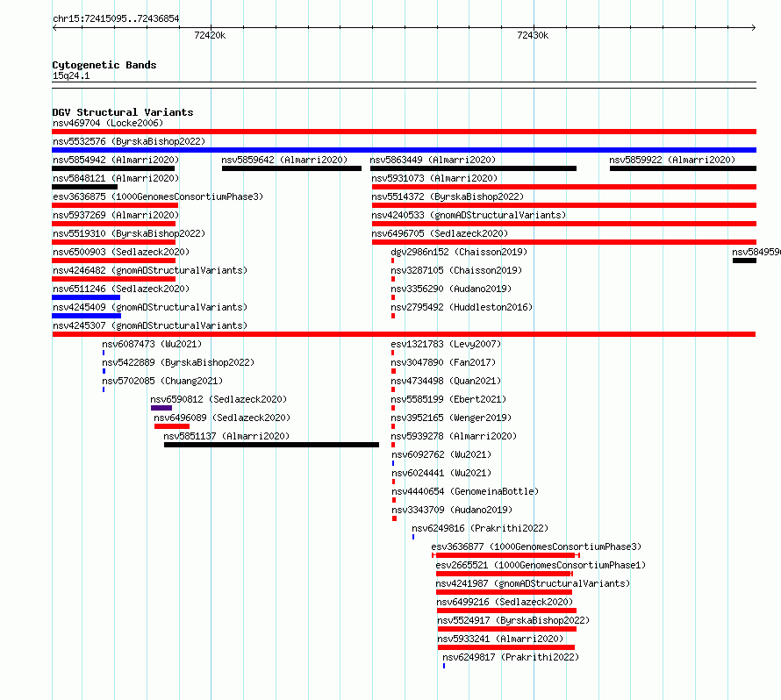Image resolution: width=781 pixels, height=700 pixels.
Task: Select esv2665521 (1000GenomesConsortiumPhase1) variant
Action: (541, 565)
